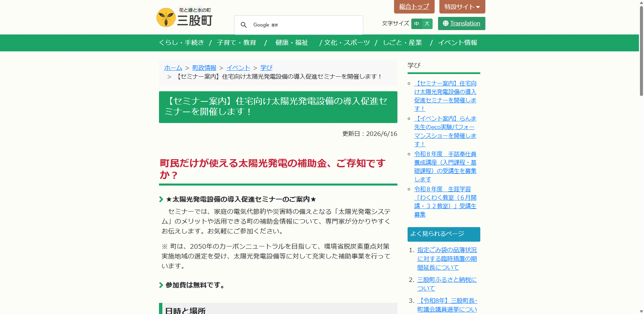Go to 学び breadcrumb link
Image resolution: width=644 pixels, height=314 pixels.
(x=266, y=68)
